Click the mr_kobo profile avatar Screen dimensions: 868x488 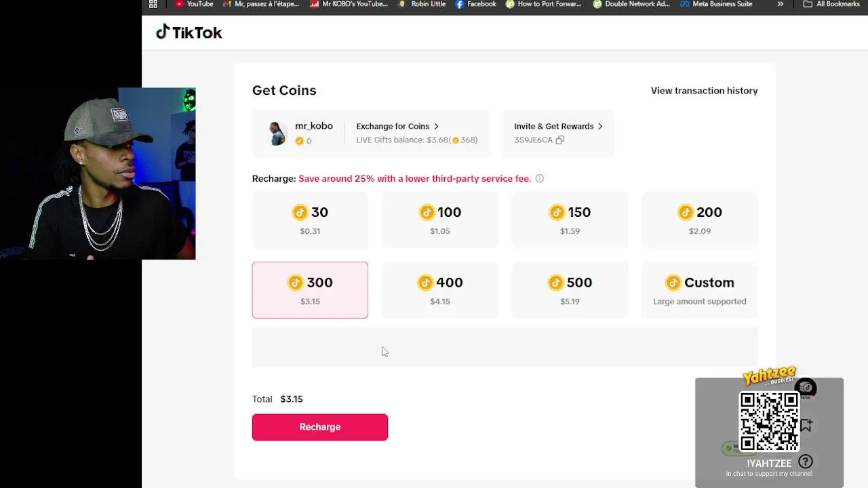[x=277, y=134]
